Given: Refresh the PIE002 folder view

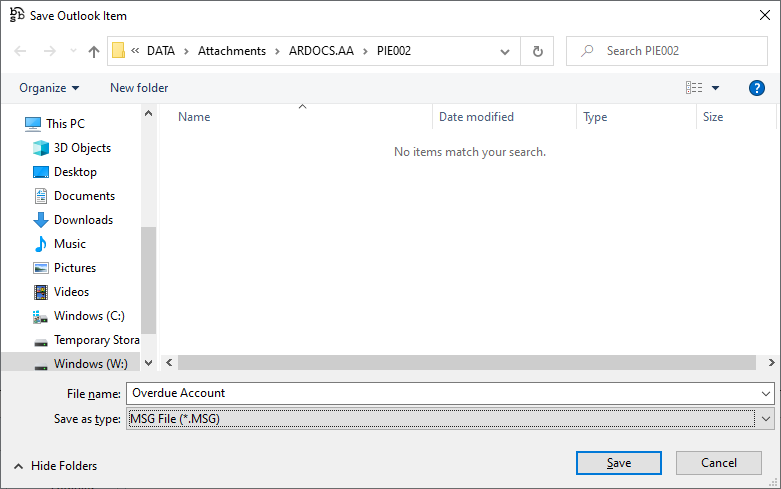Looking at the screenshot, I should [x=538, y=51].
